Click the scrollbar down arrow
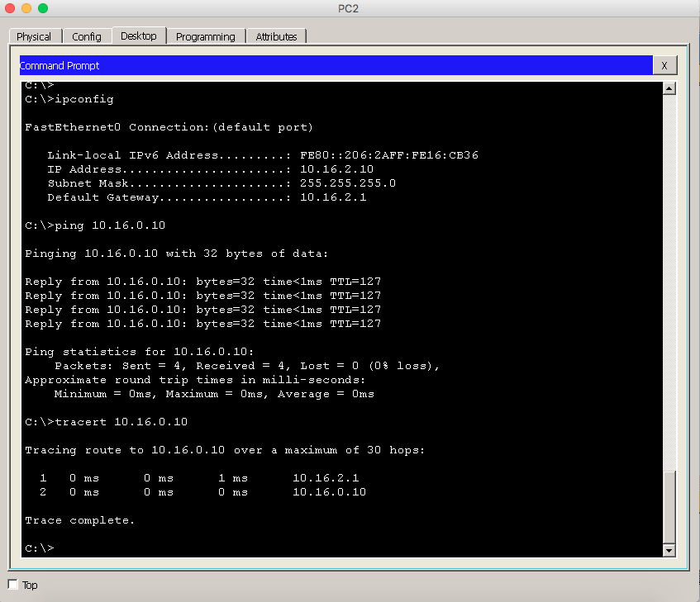This screenshot has width=700, height=602. [x=669, y=550]
